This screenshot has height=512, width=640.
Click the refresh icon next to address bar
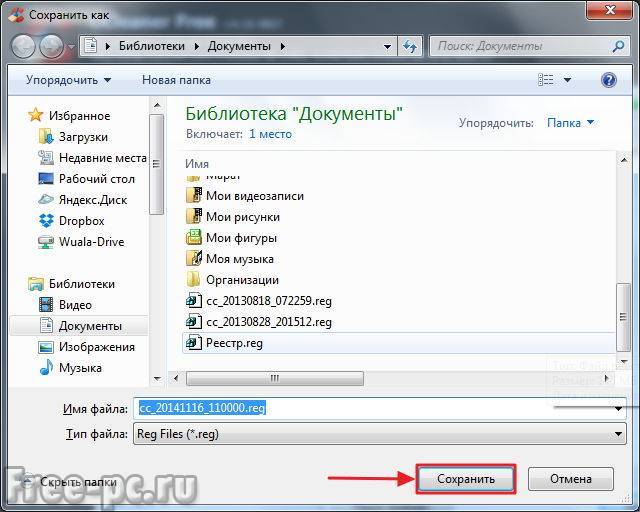(410, 46)
